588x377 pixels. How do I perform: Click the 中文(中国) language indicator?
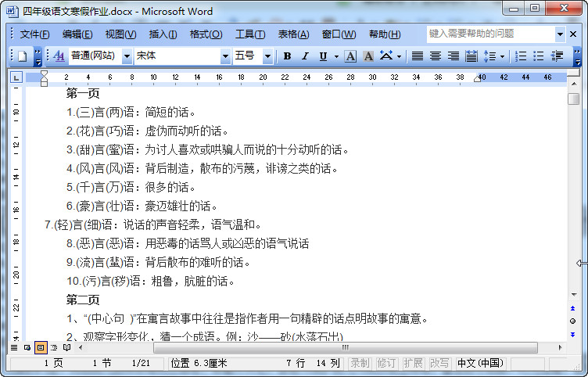(x=480, y=363)
